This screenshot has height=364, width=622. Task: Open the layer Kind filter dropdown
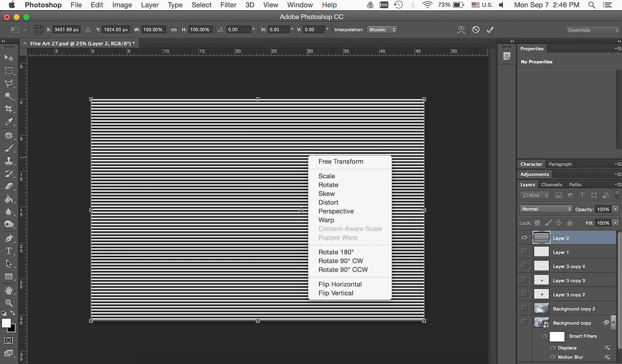(x=535, y=195)
